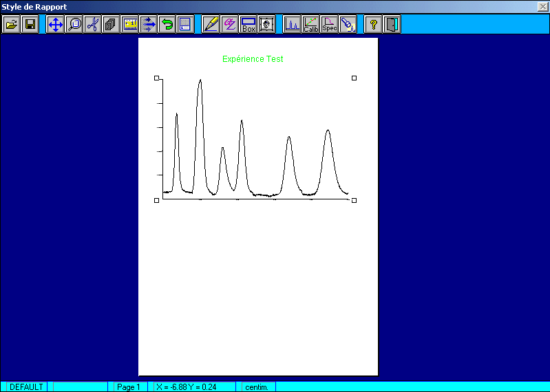Open help with the question mark icon
The width and height of the screenshot is (550, 392).
373,25
